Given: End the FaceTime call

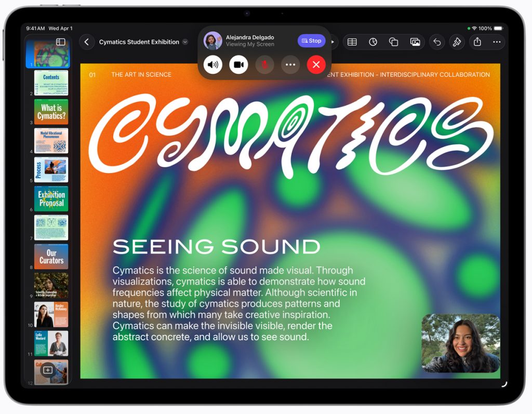Looking at the screenshot, I should 316,64.
